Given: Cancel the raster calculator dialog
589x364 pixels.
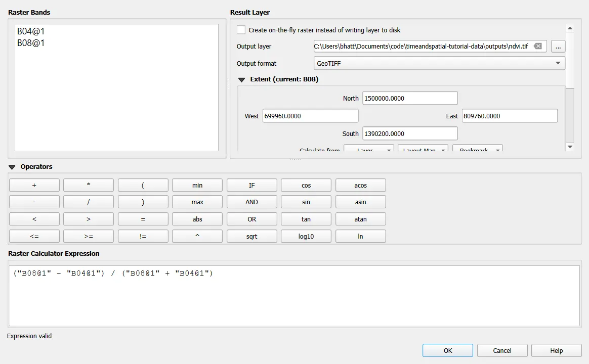Looking at the screenshot, I should click(x=502, y=350).
